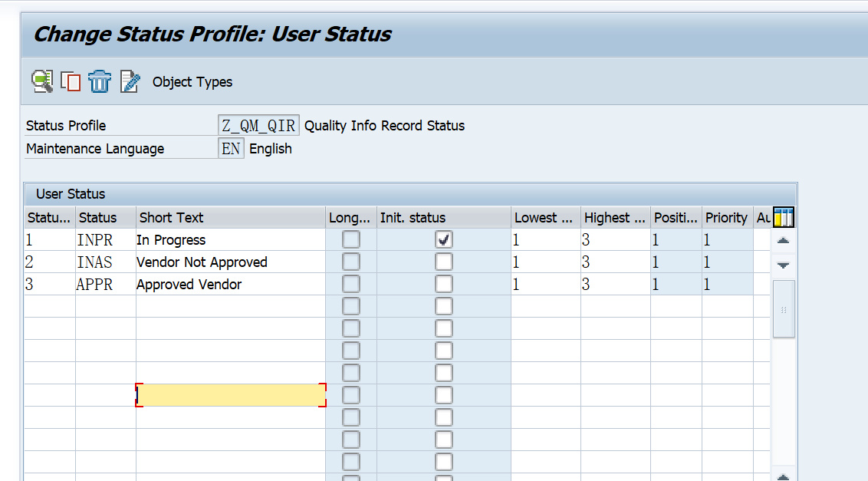
Task: Check Long text box for In Progress
Action: (351, 240)
